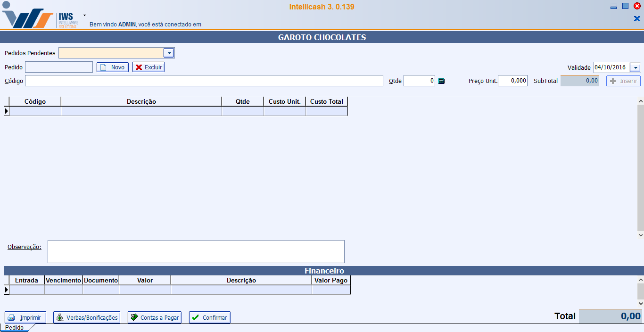Open Contas a Pagar

click(x=155, y=317)
